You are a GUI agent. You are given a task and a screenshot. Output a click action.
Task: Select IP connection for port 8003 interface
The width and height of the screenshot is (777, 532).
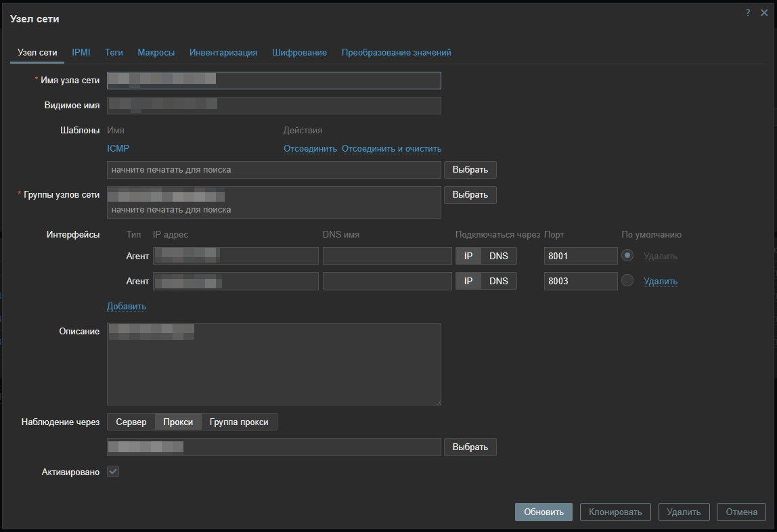[468, 281]
